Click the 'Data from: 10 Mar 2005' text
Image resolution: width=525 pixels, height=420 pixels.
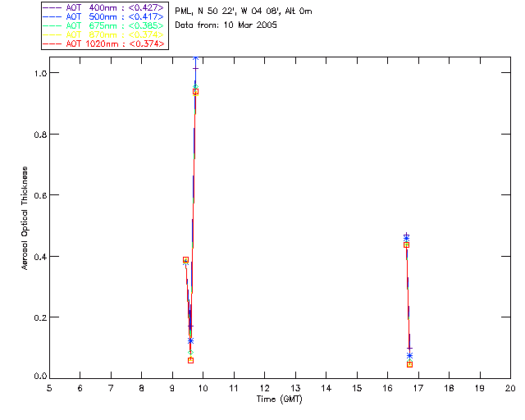tap(226, 25)
